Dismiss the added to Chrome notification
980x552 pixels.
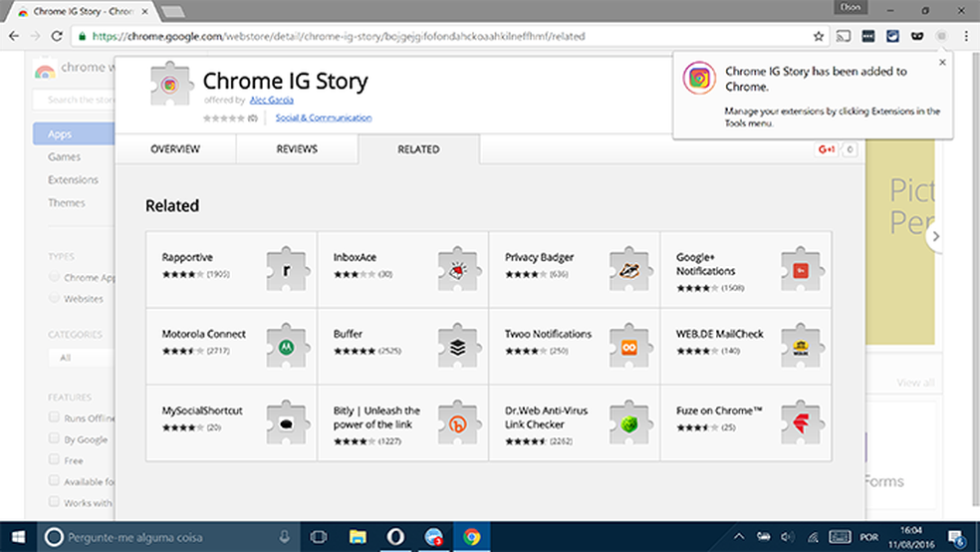coord(942,62)
